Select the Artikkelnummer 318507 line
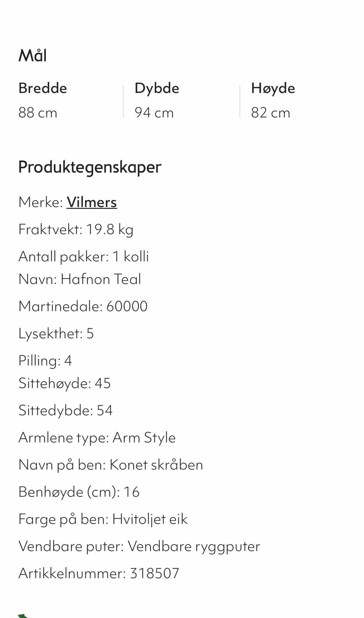Viewport: 364px width, 618px height. [x=99, y=573]
